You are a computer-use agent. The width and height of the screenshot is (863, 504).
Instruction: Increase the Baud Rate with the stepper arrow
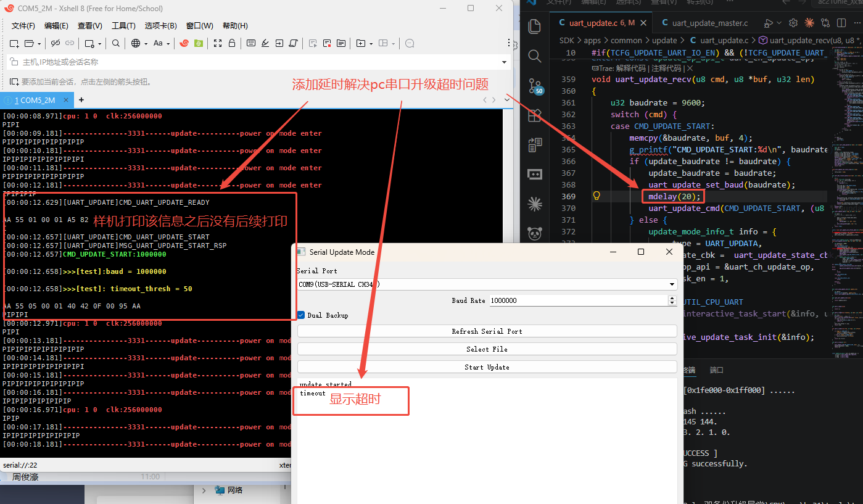672,298
